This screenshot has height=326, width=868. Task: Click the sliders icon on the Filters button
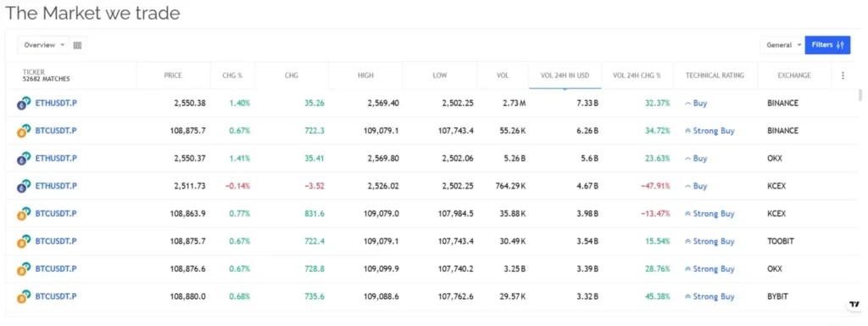(x=840, y=45)
